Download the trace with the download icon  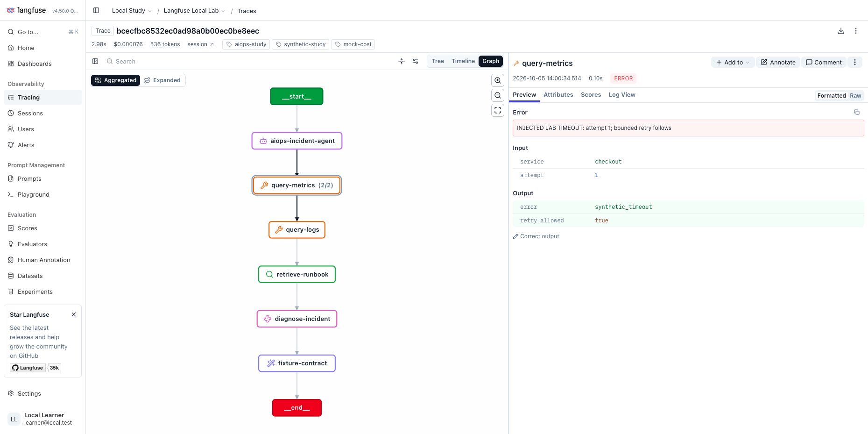click(x=840, y=31)
